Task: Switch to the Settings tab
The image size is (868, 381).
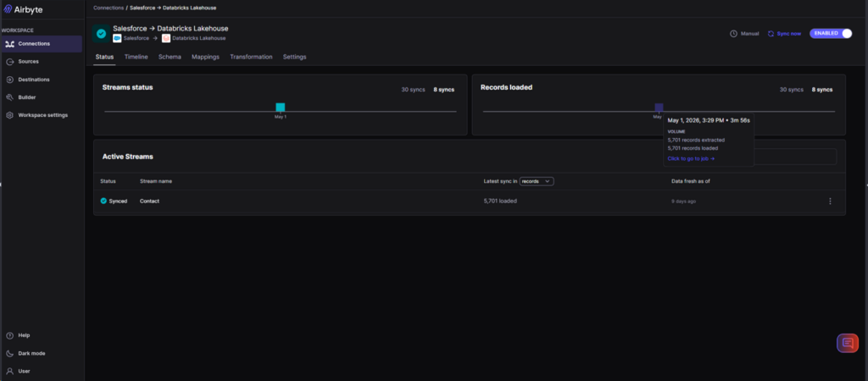Action: [294, 57]
